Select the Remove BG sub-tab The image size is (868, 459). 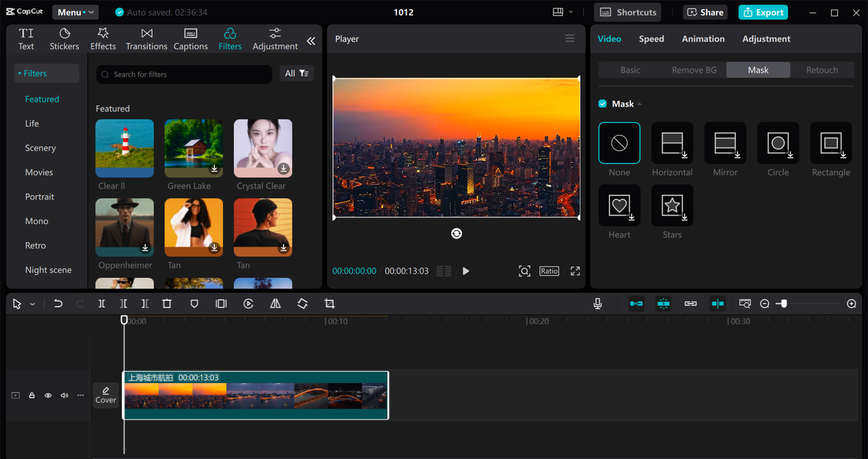click(694, 70)
